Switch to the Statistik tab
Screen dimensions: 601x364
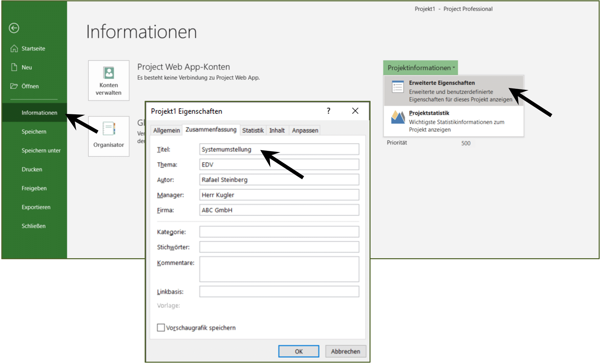(x=253, y=130)
